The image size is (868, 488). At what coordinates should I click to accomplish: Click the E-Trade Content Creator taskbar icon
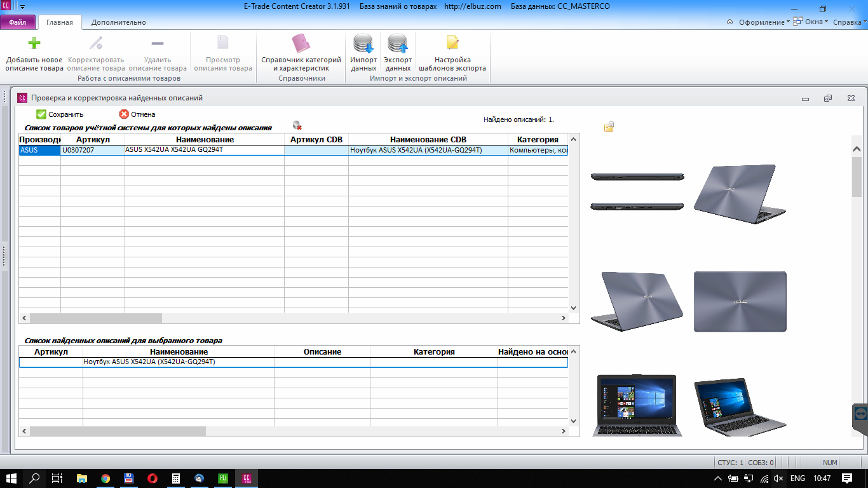[247, 478]
